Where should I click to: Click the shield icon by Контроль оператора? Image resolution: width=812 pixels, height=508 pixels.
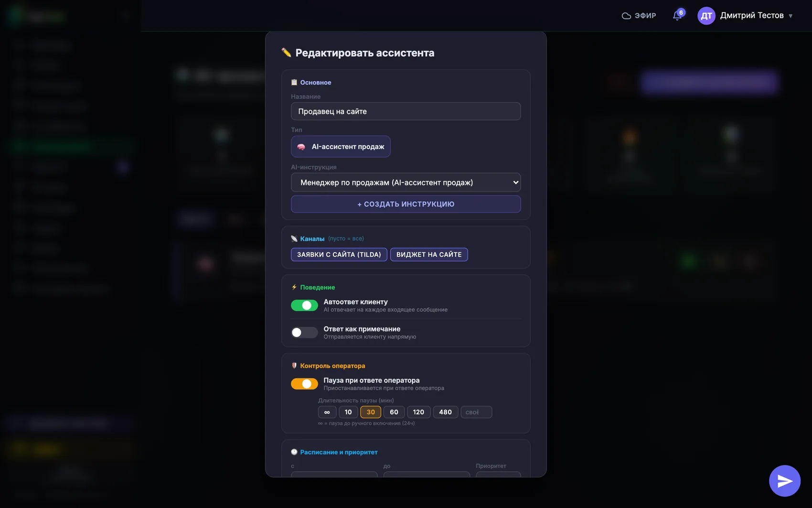294,366
